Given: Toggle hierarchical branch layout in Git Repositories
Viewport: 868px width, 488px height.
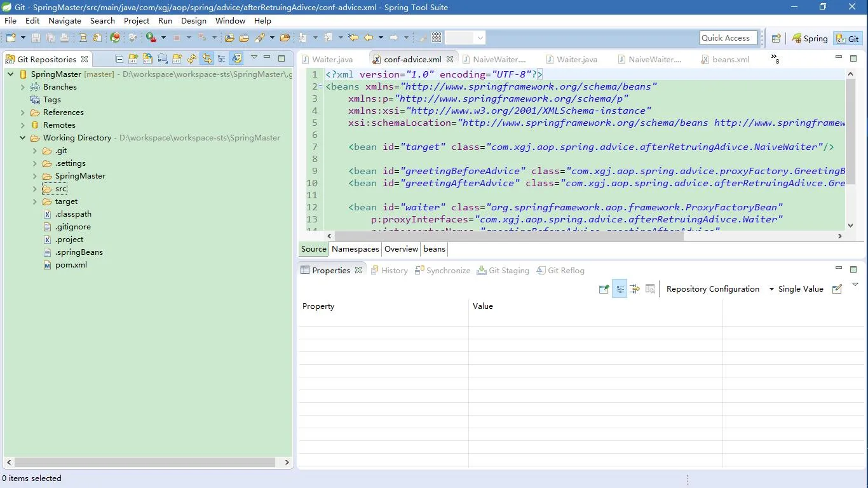Looking at the screenshot, I should [x=221, y=58].
